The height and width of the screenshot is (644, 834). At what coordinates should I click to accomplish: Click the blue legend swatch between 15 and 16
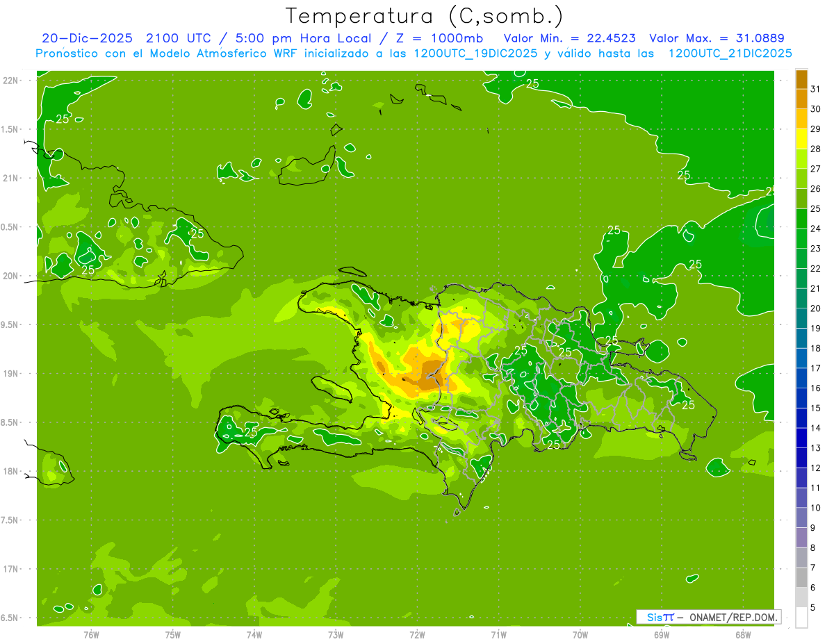click(x=801, y=398)
